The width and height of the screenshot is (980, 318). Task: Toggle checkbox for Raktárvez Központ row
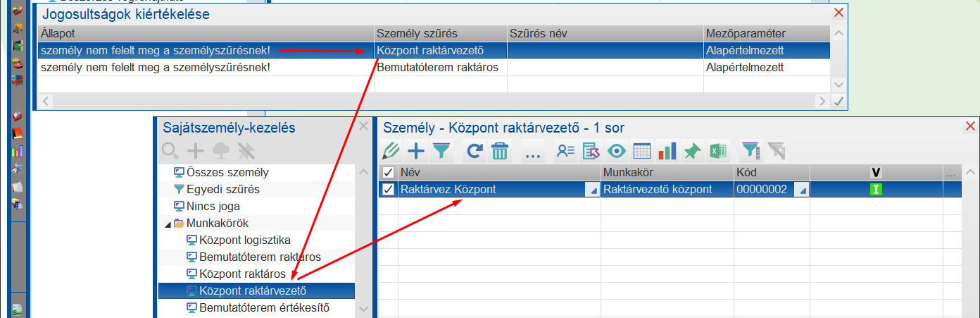[x=388, y=189]
